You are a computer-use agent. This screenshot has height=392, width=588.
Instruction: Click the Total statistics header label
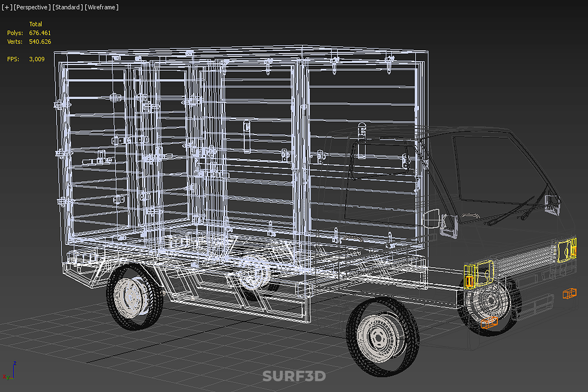pos(36,24)
